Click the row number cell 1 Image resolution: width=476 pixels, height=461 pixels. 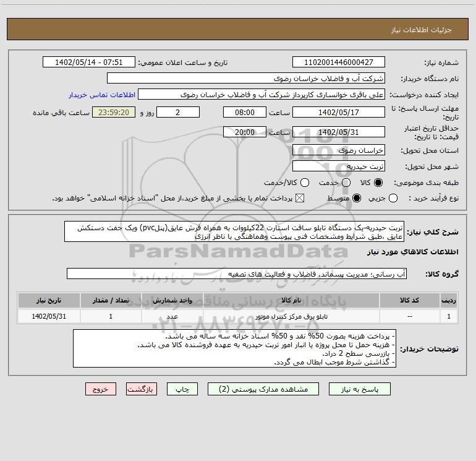click(x=449, y=316)
